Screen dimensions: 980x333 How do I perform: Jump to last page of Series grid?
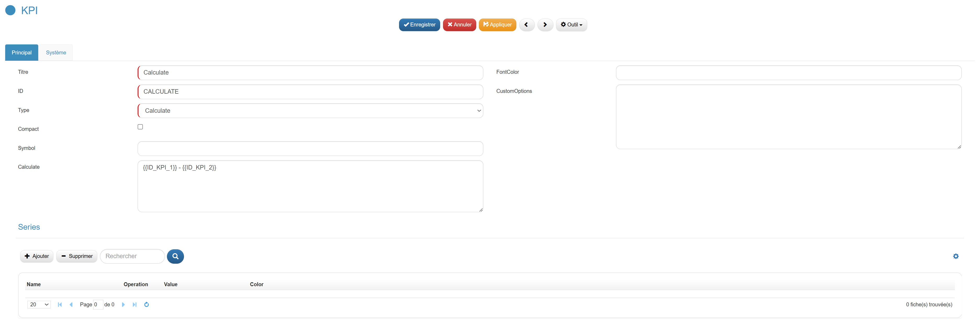134,304
